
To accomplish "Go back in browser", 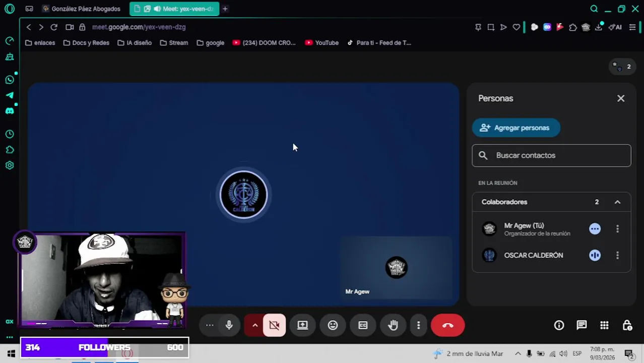I will tap(29, 27).
